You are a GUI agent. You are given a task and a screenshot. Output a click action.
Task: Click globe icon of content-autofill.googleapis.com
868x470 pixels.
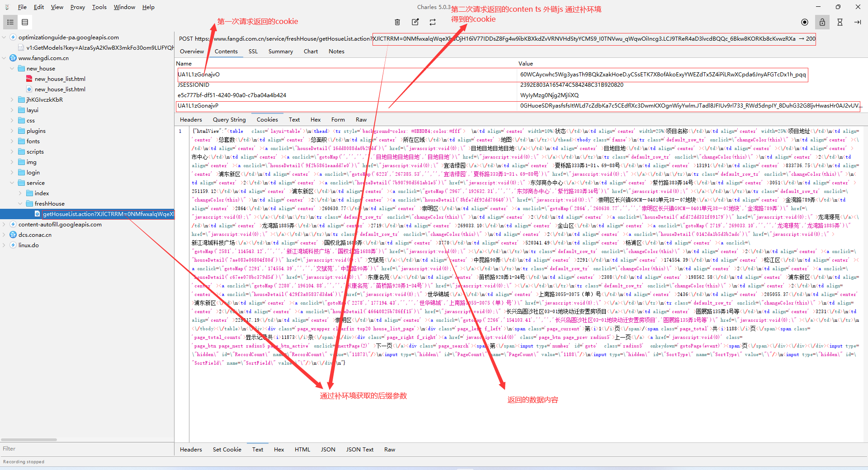13,224
